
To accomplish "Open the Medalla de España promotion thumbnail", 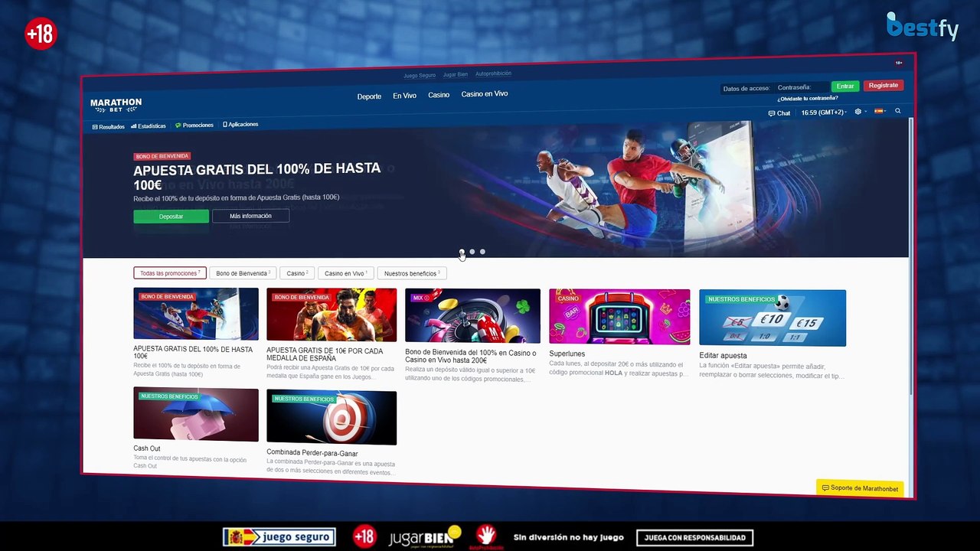I will click(x=332, y=315).
